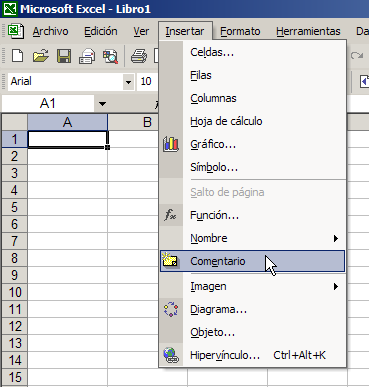Save the workbook with floppy icon
This screenshot has width=369, height=387.
(x=64, y=56)
